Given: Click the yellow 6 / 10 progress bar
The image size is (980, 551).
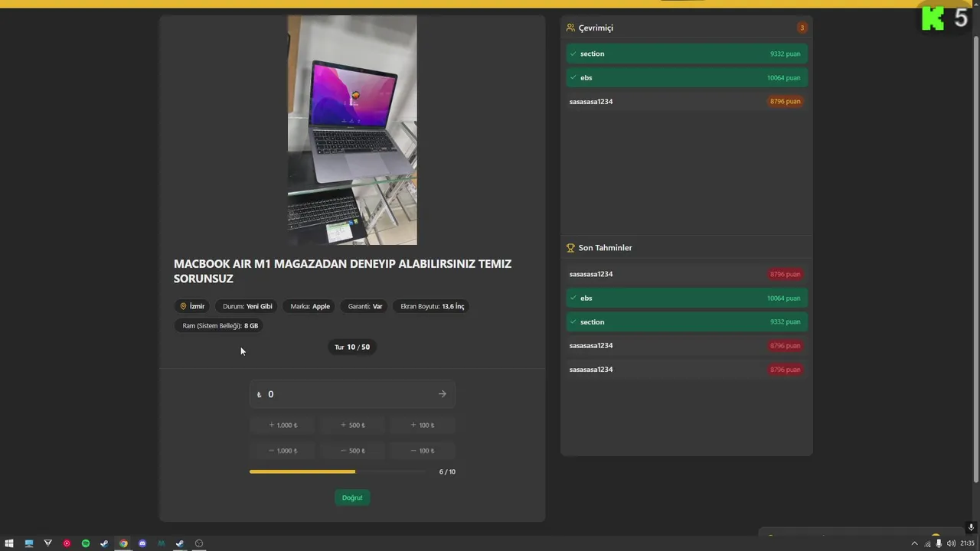Looking at the screenshot, I should coord(338,471).
